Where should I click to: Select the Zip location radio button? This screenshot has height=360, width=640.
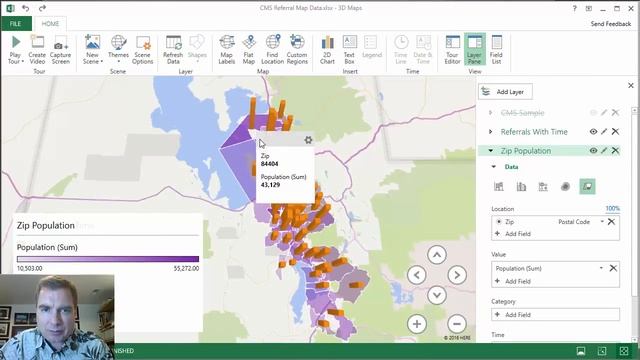[x=499, y=222]
